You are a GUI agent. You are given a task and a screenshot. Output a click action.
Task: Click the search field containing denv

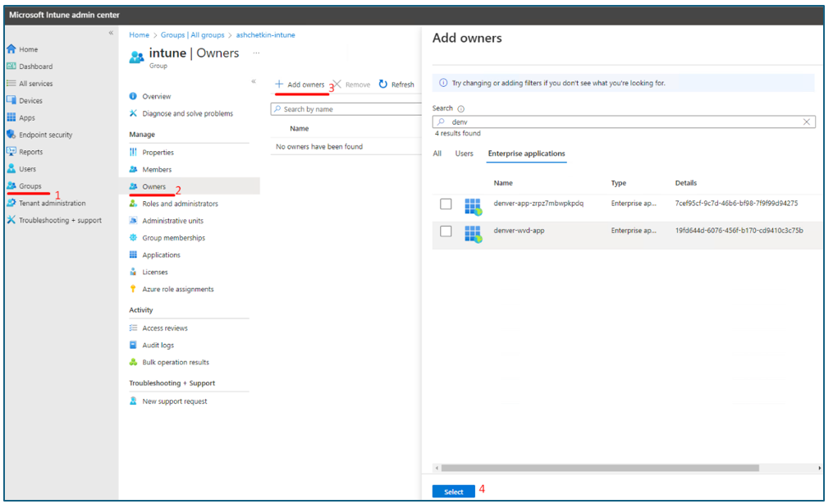[x=624, y=121]
